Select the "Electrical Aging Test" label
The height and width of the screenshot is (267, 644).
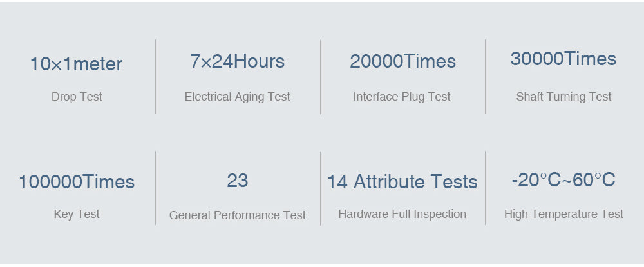(x=237, y=97)
